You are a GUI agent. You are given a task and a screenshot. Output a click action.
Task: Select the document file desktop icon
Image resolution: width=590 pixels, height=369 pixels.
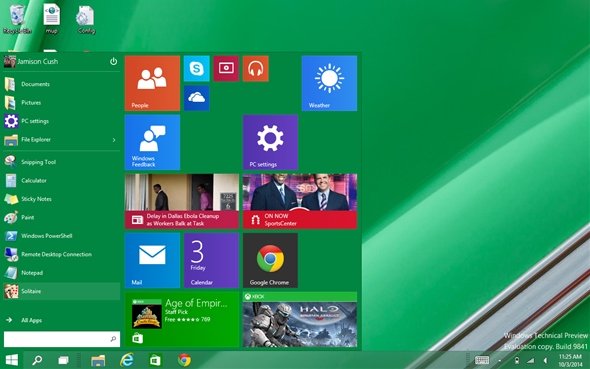[52, 19]
